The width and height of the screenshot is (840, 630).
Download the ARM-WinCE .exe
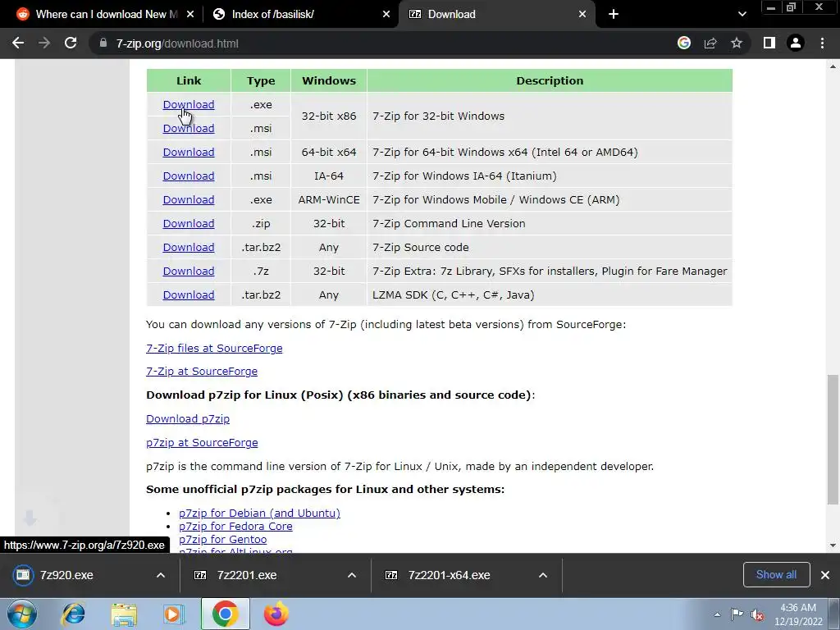pyautogui.click(x=189, y=199)
